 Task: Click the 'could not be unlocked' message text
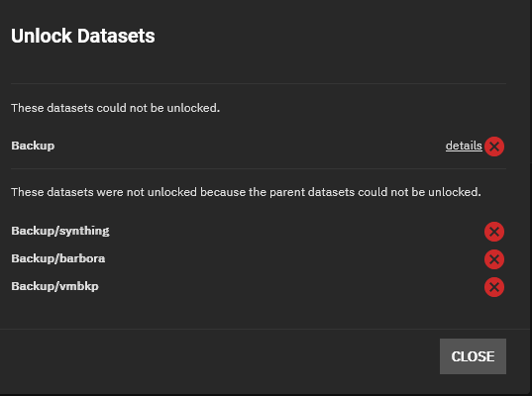(x=115, y=108)
